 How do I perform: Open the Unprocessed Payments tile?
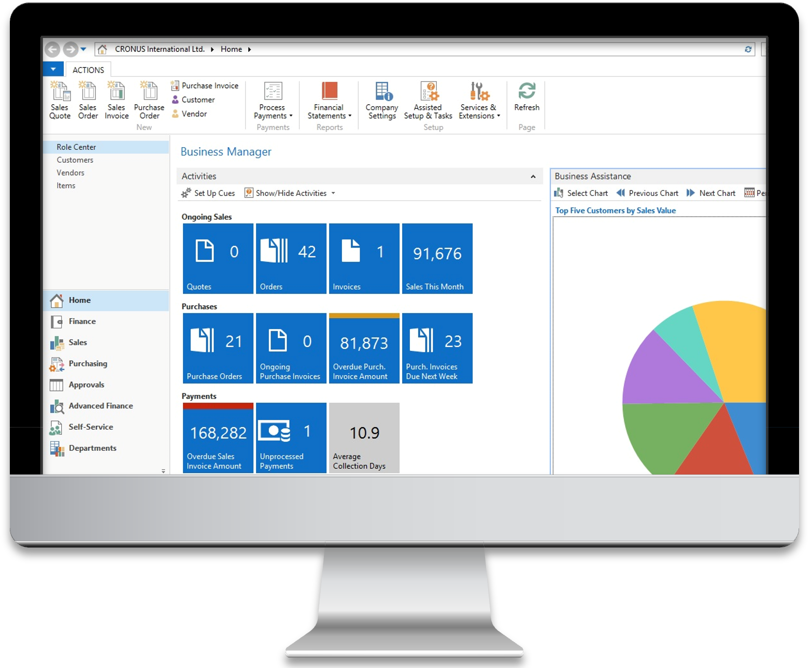point(291,438)
